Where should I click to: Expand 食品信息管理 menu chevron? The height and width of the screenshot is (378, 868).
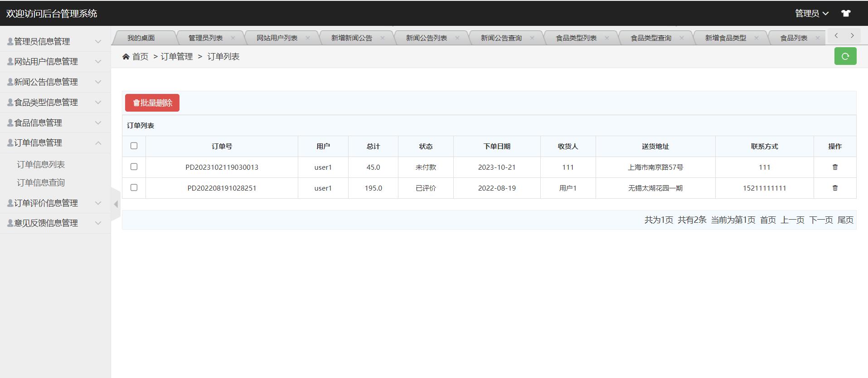pos(98,123)
